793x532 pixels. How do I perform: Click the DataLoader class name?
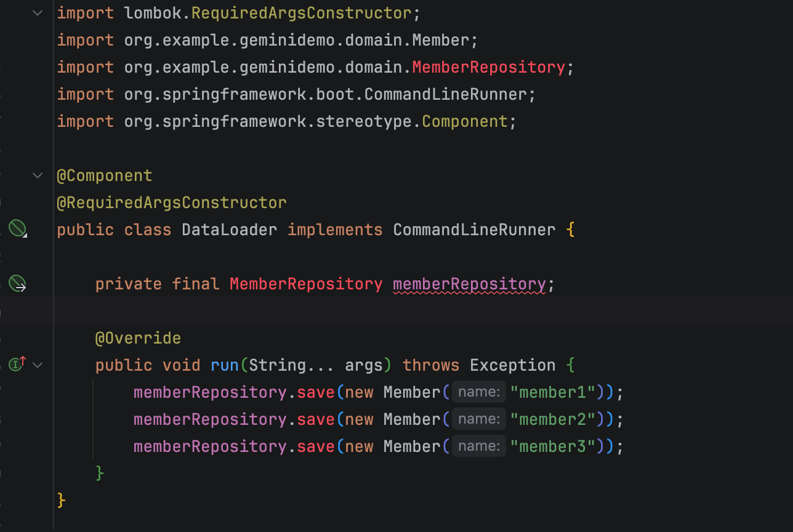tap(229, 230)
